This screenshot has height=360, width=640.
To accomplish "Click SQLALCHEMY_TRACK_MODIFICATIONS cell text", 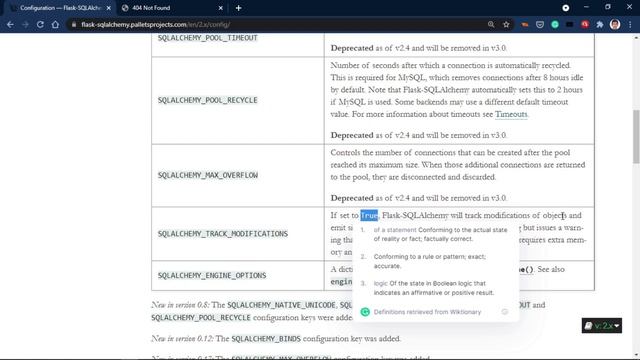I will tap(223, 234).
